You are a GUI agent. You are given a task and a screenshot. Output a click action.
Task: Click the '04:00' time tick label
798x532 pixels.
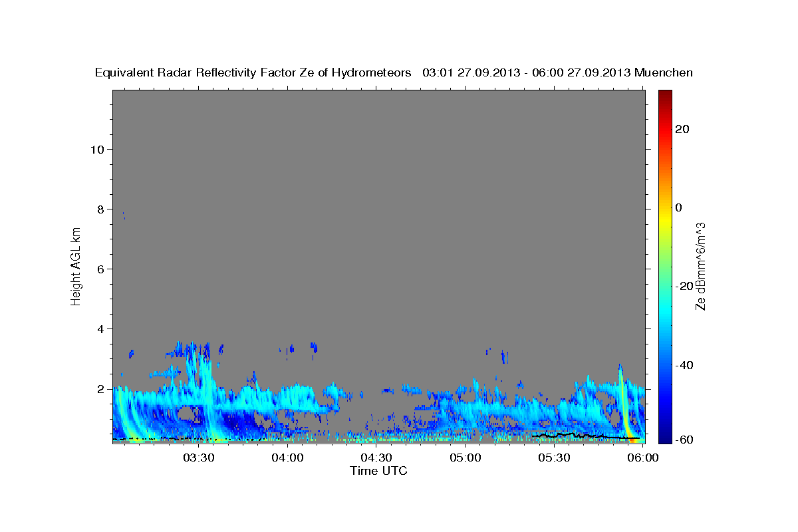click(287, 458)
